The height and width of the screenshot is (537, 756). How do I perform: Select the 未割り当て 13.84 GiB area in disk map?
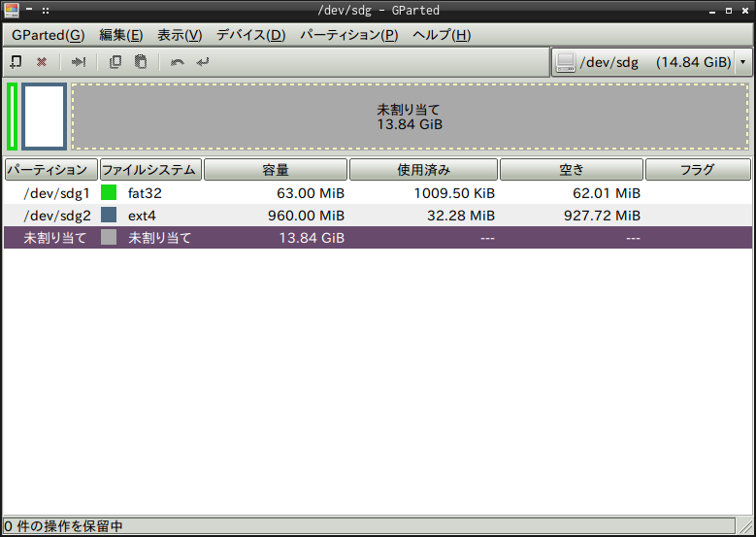point(411,117)
